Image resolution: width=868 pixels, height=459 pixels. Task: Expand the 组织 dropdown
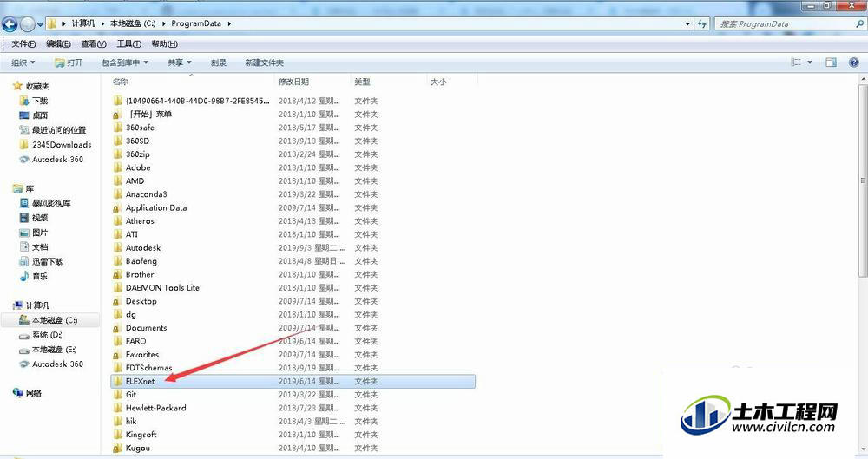click(x=23, y=62)
